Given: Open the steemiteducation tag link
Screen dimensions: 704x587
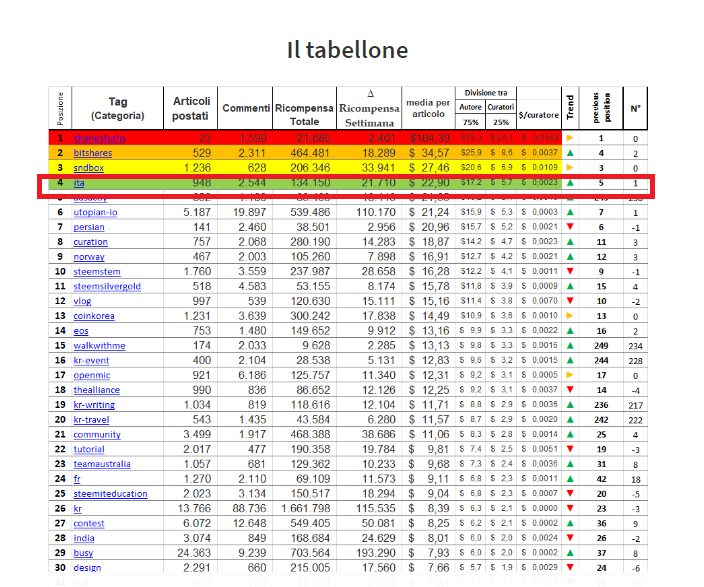Looking at the screenshot, I should tap(110, 494).
